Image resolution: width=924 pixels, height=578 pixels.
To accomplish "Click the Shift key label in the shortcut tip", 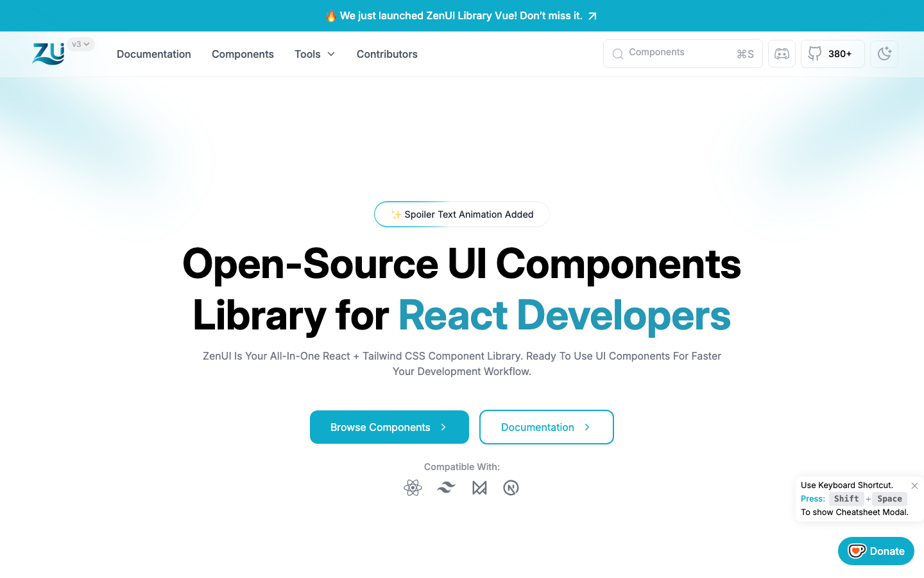I will tap(846, 499).
